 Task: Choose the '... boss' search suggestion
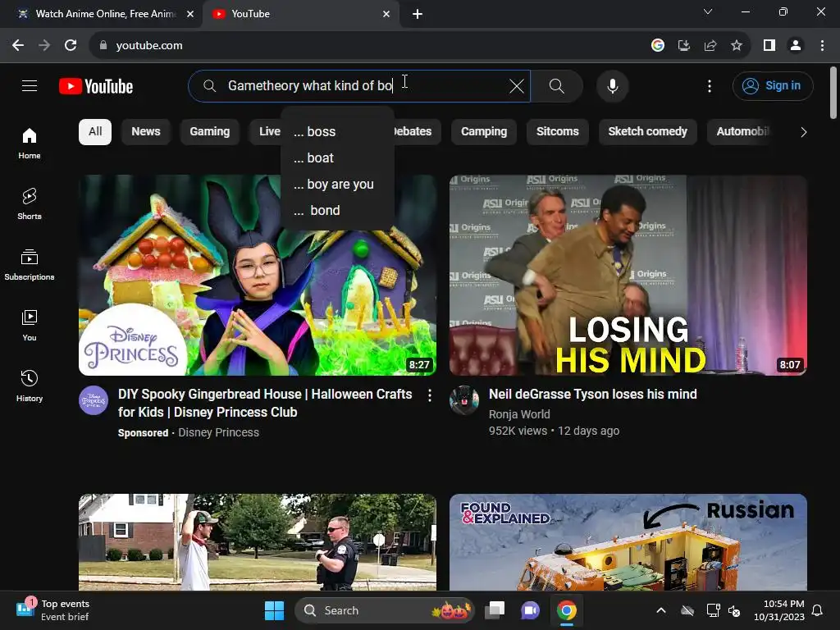coord(337,132)
